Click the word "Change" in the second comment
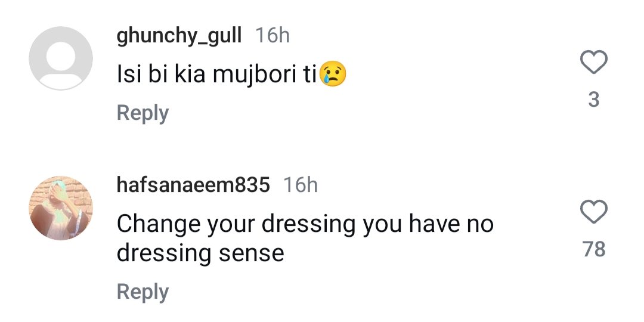This screenshot has width=644, height=322. pos(158,224)
